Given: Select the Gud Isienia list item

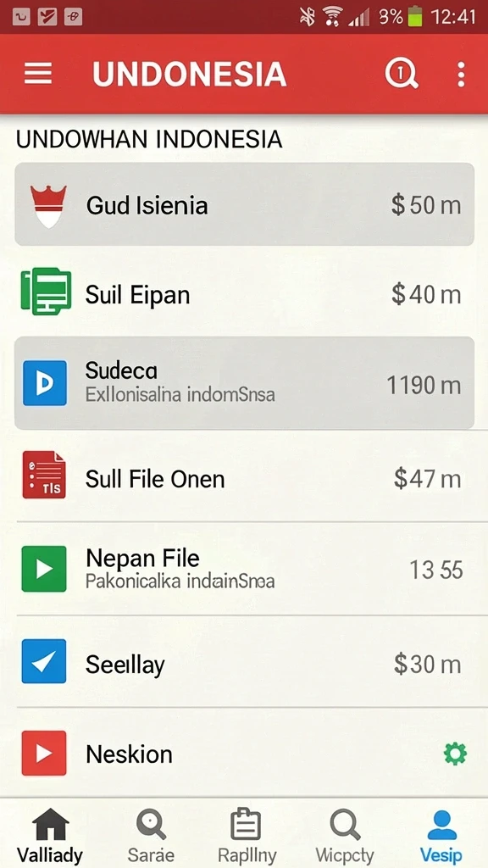Looking at the screenshot, I should pyautogui.click(x=244, y=204).
